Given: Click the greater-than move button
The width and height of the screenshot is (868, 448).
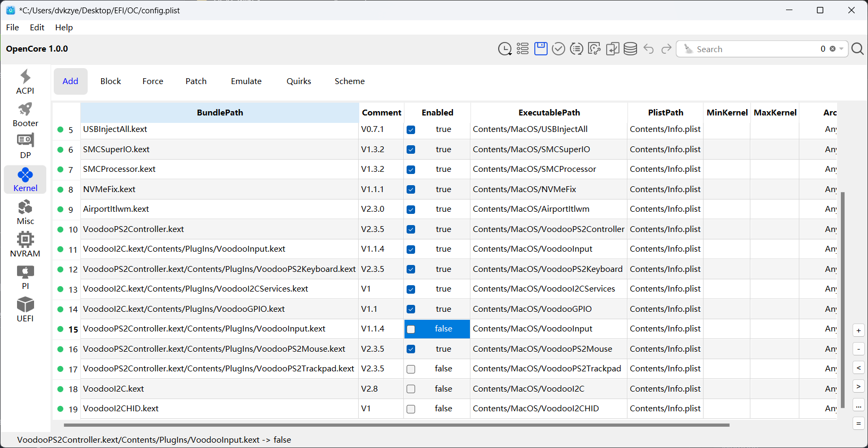Looking at the screenshot, I should tap(858, 386).
